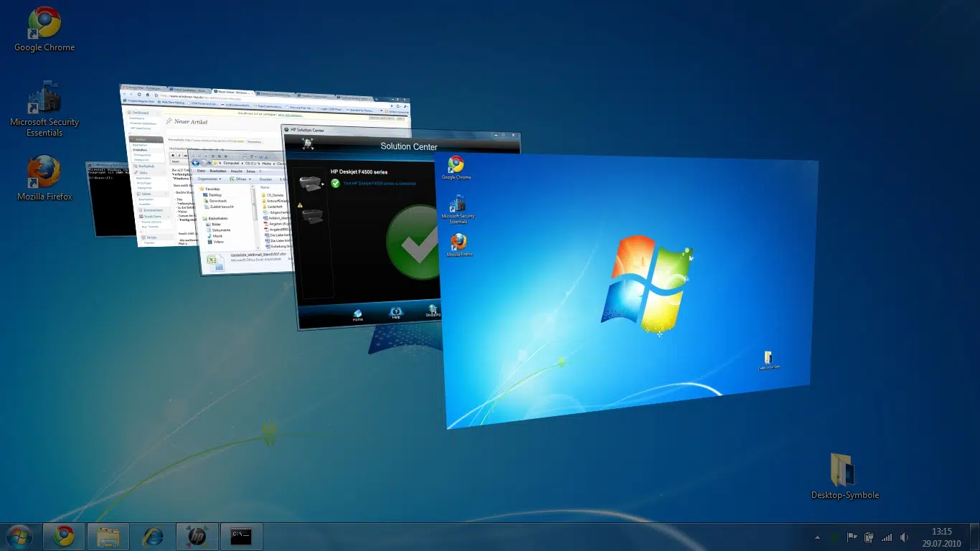Image resolution: width=980 pixels, height=551 pixels.
Task: Click the Microsoft Security Essentials desktop shortcut
Action: point(44,108)
